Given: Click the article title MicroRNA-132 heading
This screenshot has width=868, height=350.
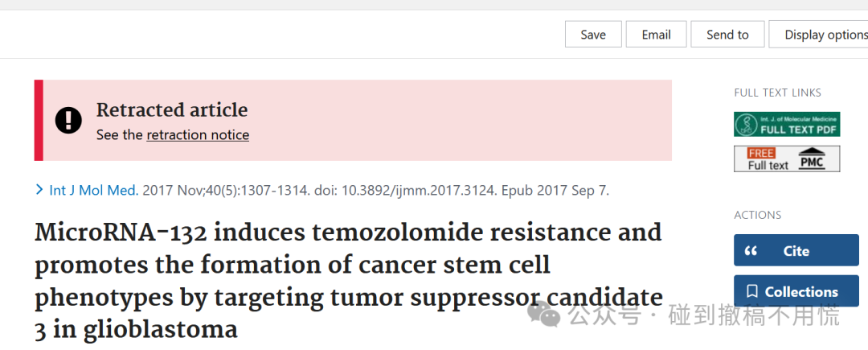Looking at the screenshot, I should [x=349, y=282].
